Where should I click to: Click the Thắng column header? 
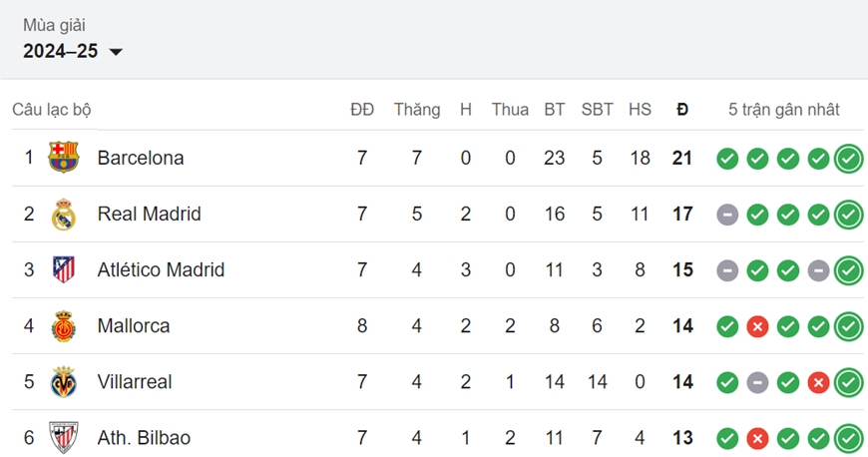coord(417,109)
